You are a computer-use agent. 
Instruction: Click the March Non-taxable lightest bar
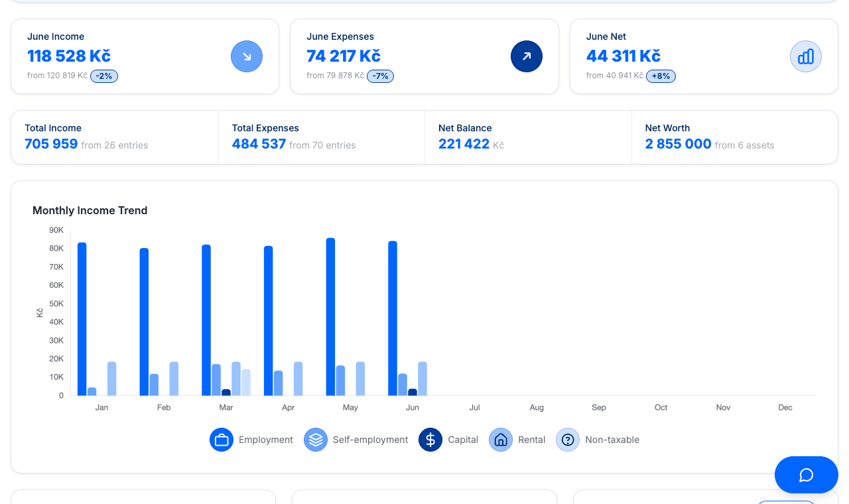coord(246,383)
